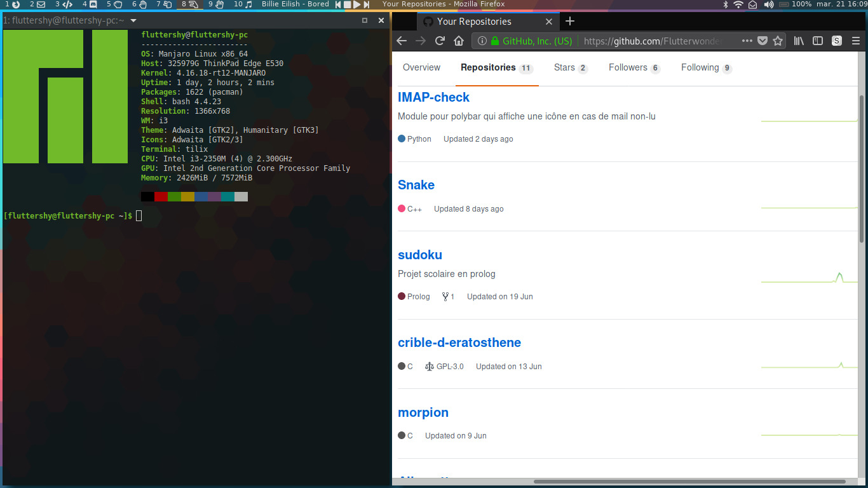868x488 pixels.
Task: Click the battery 100% indicator
Action: 796,4
